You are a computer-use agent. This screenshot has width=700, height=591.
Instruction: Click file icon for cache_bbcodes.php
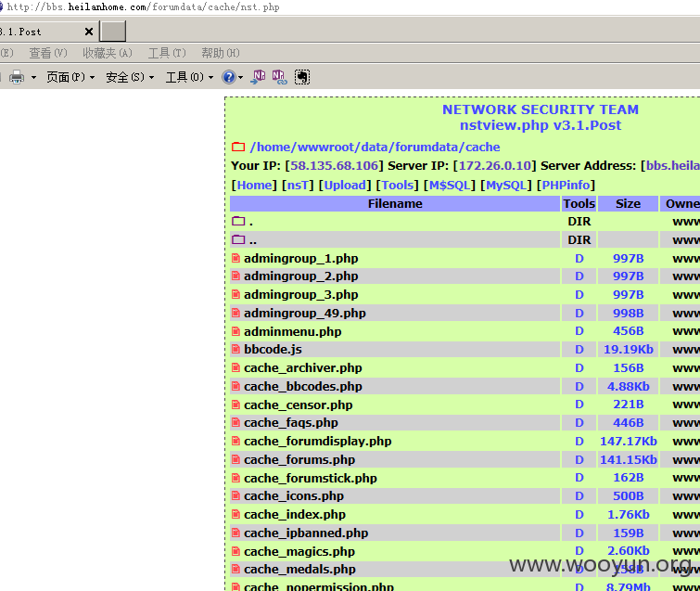click(x=235, y=386)
